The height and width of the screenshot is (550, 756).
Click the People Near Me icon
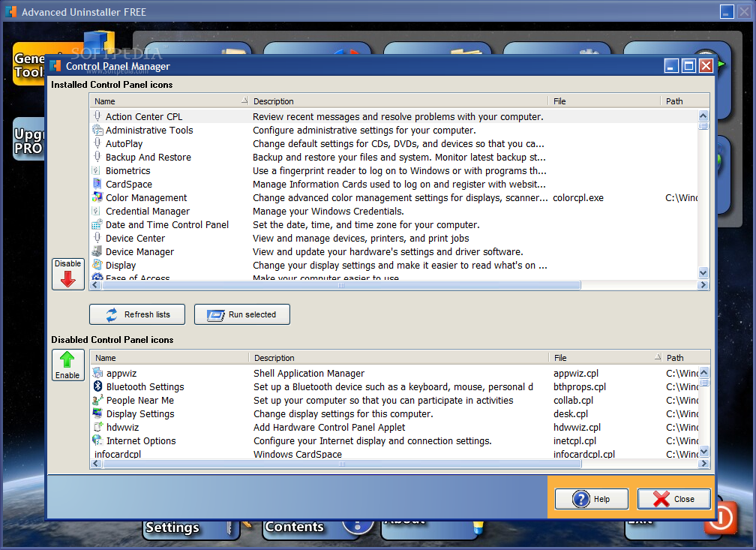[x=97, y=400]
